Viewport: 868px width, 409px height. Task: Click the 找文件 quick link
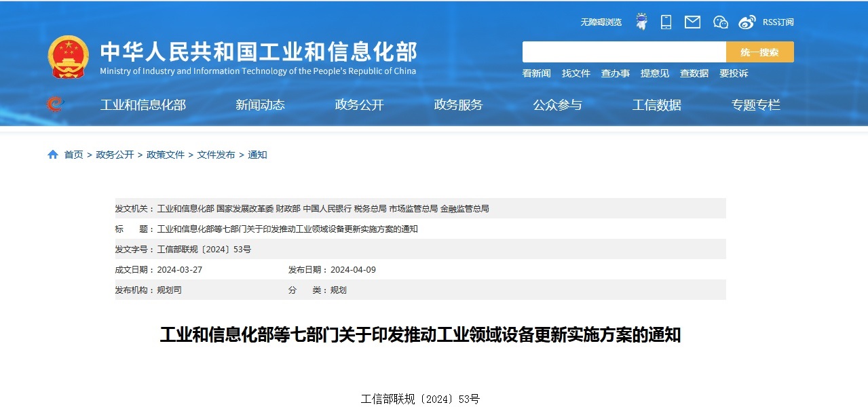tap(575, 73)
